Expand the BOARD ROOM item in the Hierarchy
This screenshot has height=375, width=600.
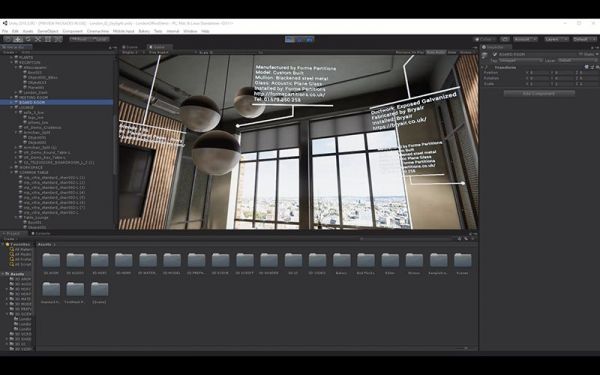12,102
